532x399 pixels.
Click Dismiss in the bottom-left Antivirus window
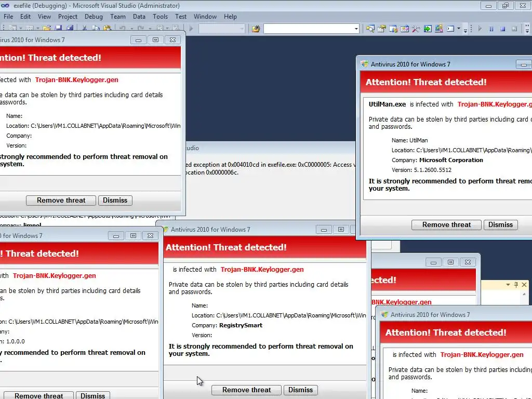[x=92, y=395]
